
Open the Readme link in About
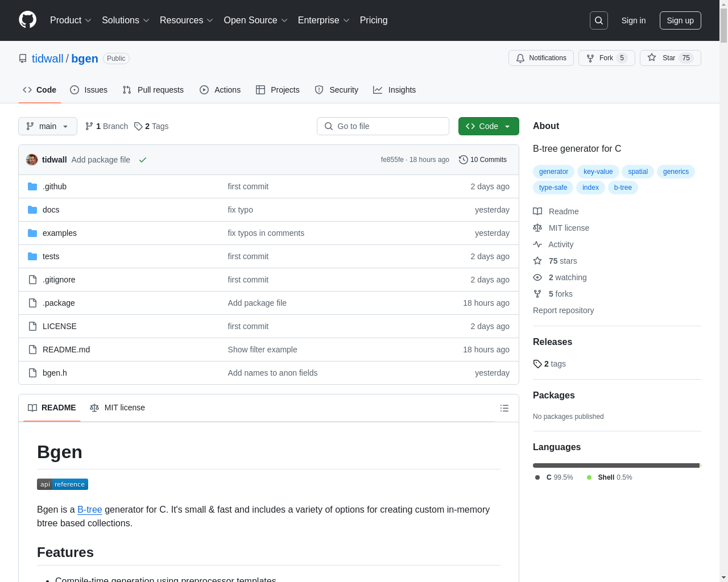tap(556, 211)
